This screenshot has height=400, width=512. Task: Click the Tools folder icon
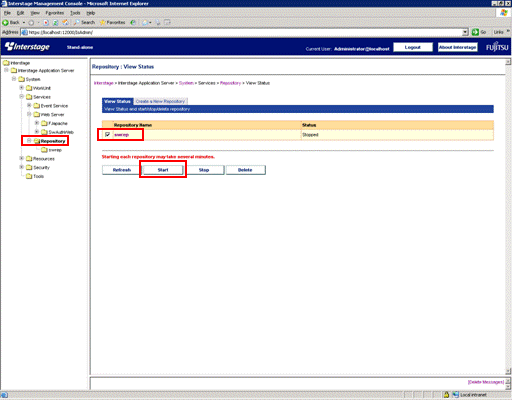29,176
